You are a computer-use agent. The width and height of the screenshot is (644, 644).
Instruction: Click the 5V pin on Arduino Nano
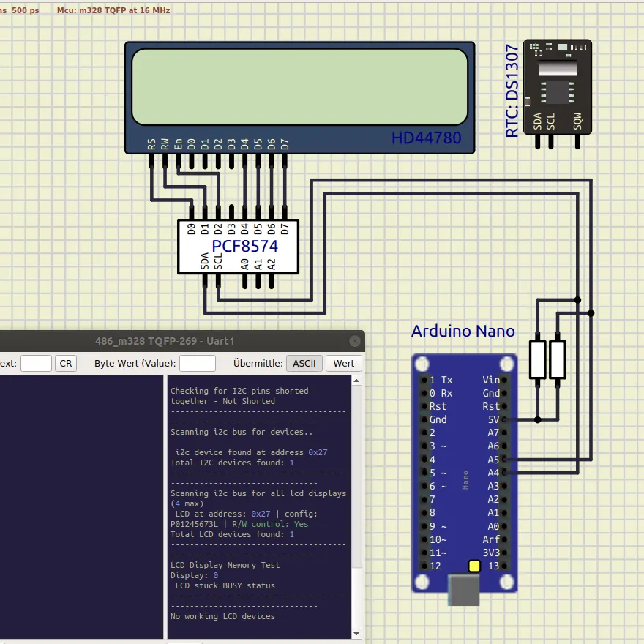pyautogui.click(x=503, y=420)
